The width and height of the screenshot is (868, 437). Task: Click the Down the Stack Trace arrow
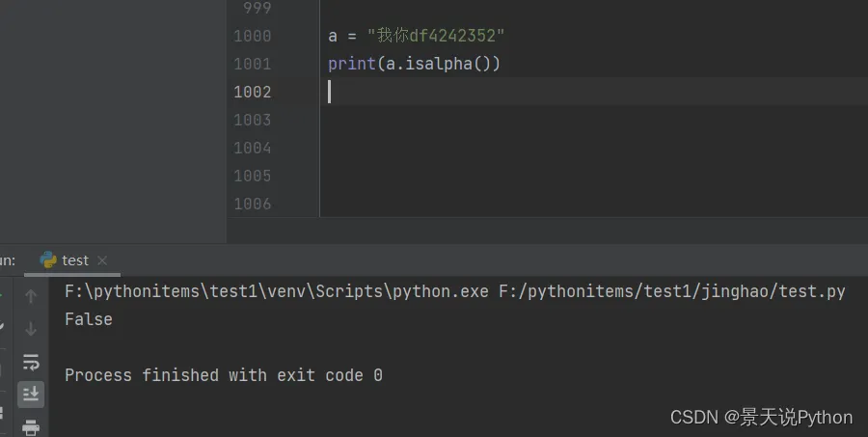[31, 329]
